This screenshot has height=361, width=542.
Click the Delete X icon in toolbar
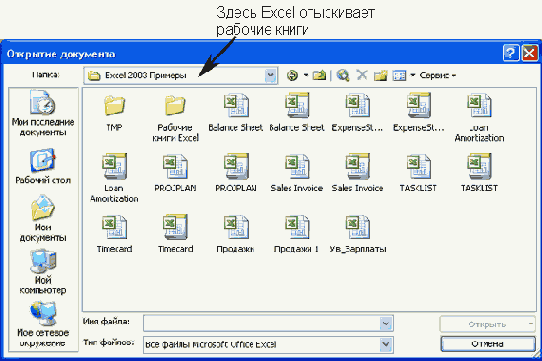point(362,75)
